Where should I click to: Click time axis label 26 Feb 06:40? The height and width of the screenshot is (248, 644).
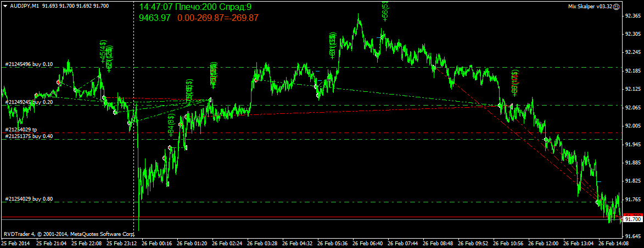(368, 244)
